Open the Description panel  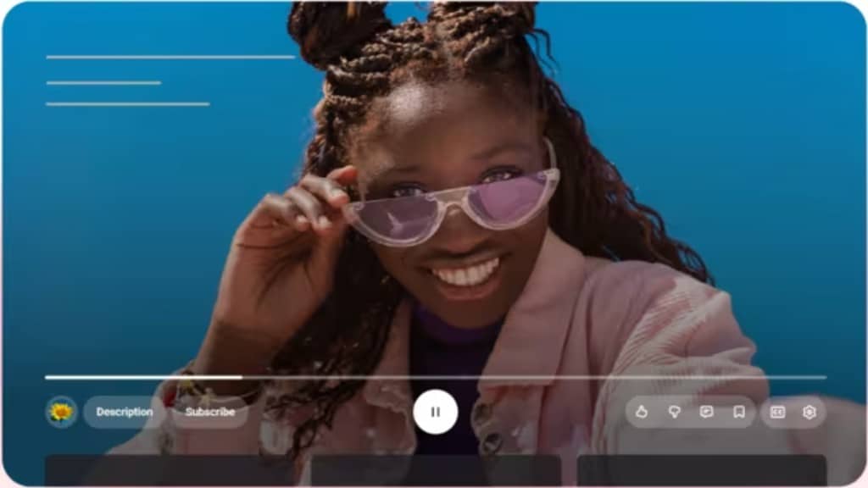point(125,413)
